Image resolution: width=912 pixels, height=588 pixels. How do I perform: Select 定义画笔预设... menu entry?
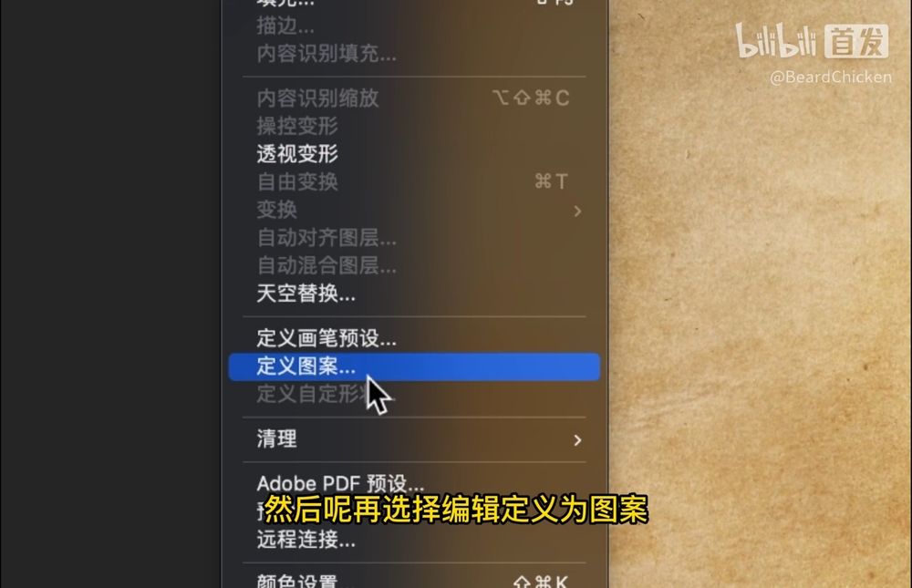pos(414,338)
